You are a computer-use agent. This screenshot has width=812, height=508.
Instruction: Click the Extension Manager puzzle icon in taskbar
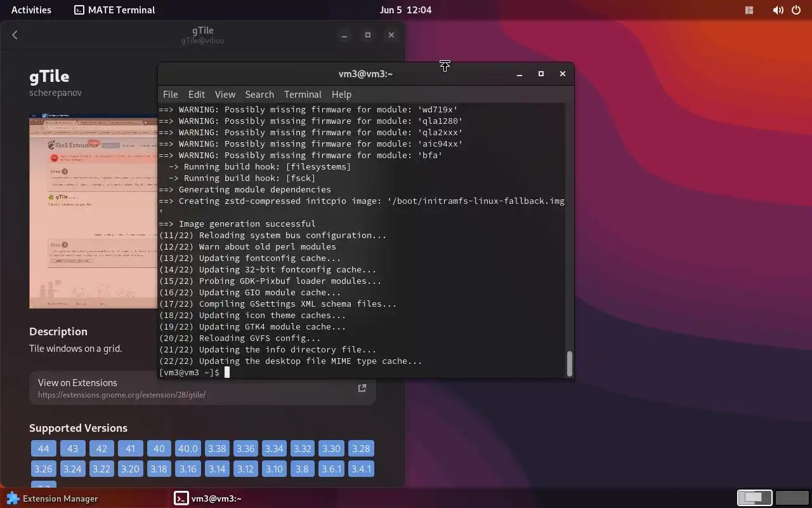tap(13, 498)
